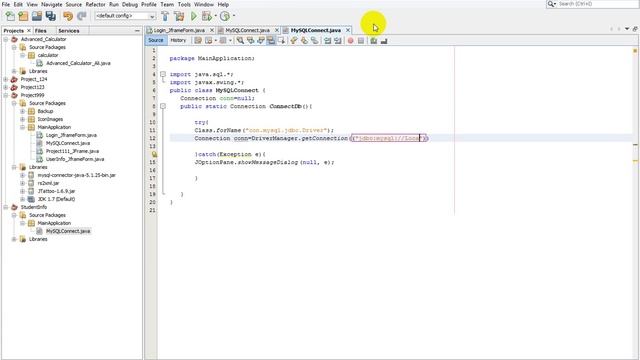Collapse the Project999 node
Viewport: 640px width, 360px height.
click(x=6, y=95)
